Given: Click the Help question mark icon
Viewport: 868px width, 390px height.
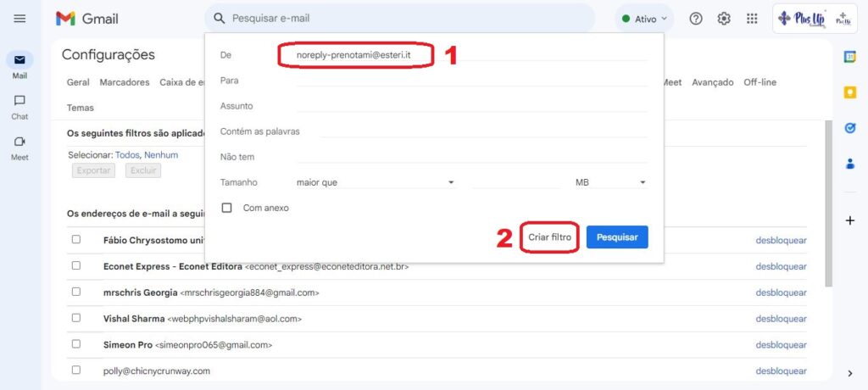Looking at the screenshot, I should pos(696,19).
